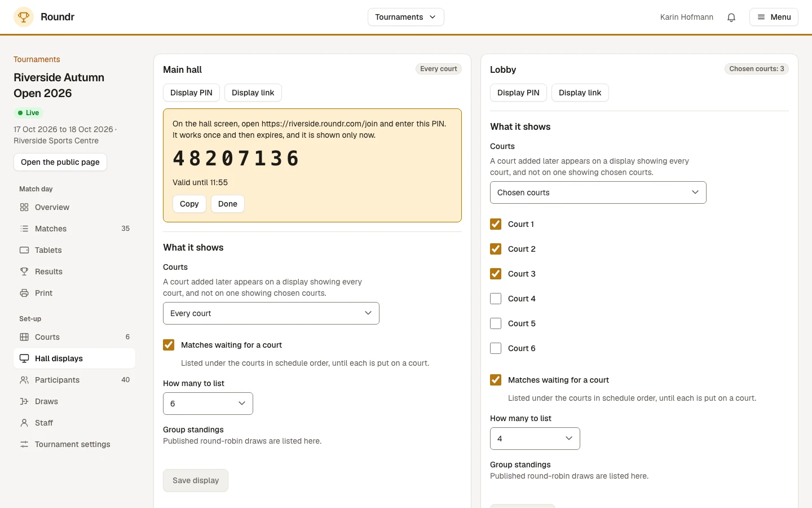Click the Participants people icon in sidebar
The height and width of the screenshot is (508, 812).
(x=24, y=380)
